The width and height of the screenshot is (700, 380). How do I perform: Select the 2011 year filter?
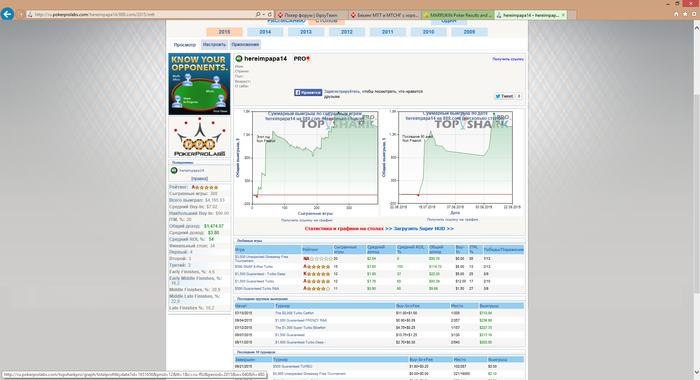[388, 32]
